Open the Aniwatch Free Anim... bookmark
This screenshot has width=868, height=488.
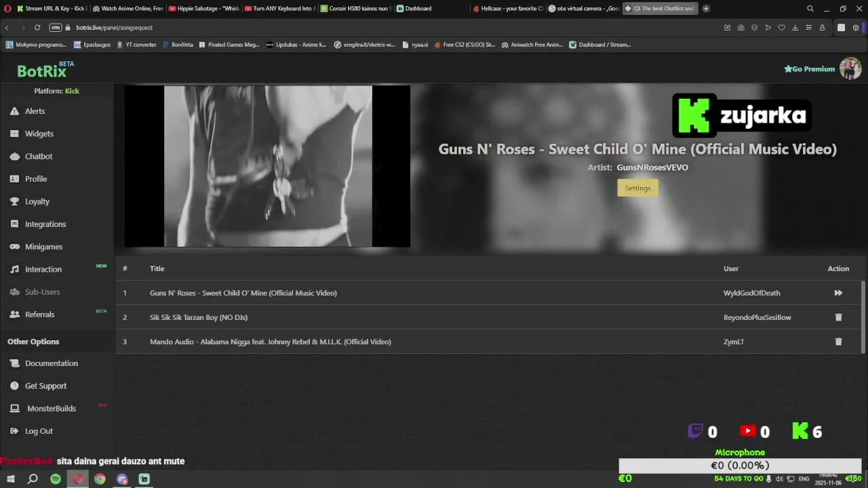coord(532,45)
